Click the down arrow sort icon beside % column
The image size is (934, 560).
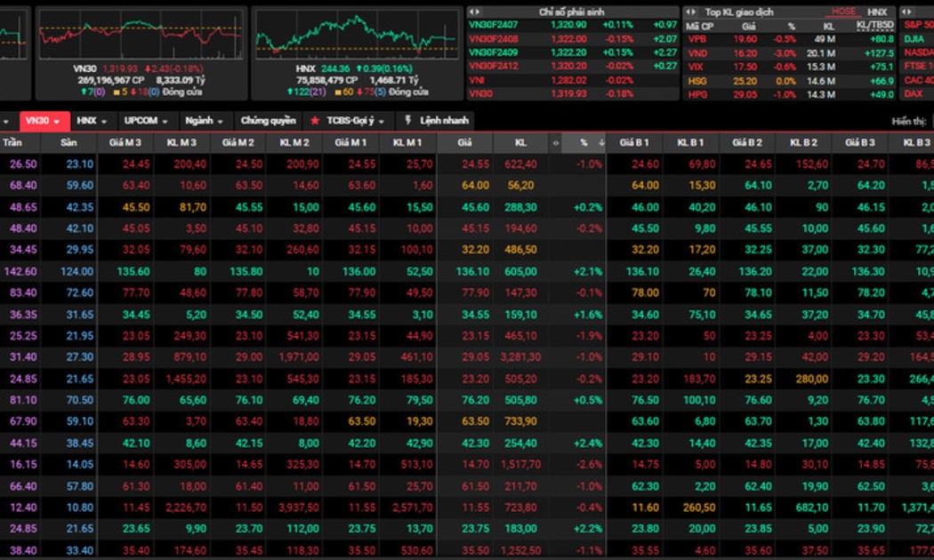(601, 142)
